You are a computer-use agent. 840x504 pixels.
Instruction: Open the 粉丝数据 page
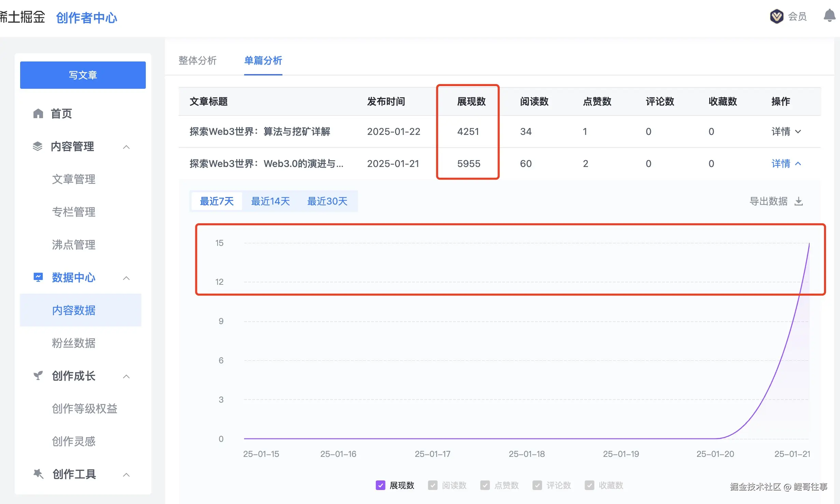coord(73,343)
